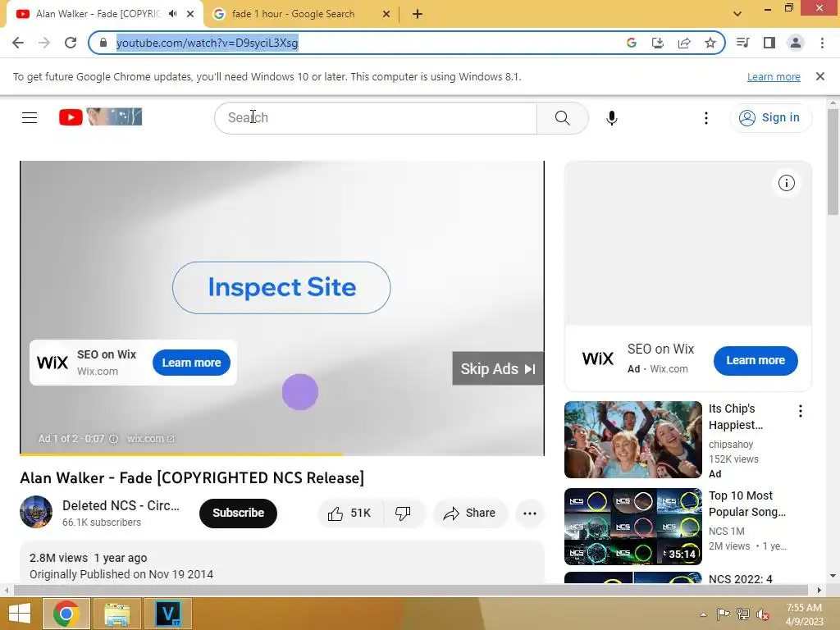This screenshot has height=630, width=840.
Task: Like the video with 51K thumbs up
Action: click(350, 514)
